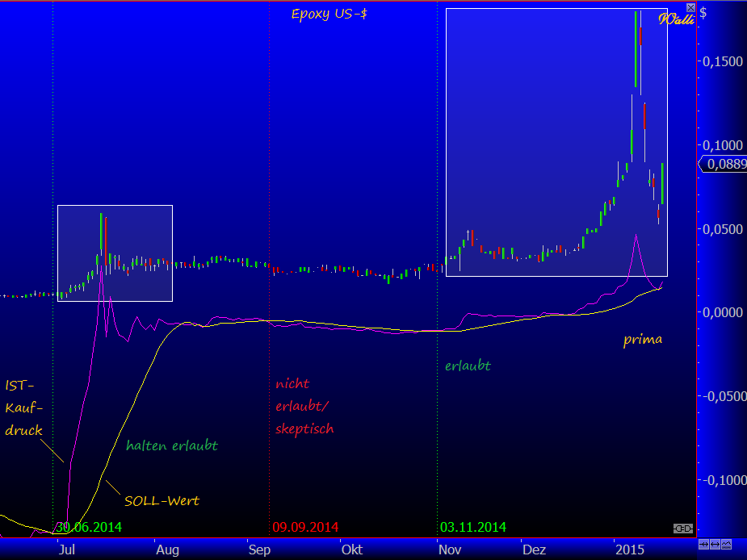This screenshot has height=560, width=747.
Task: Click the plug connector icon in chart corner
Action: click(683, 528)
